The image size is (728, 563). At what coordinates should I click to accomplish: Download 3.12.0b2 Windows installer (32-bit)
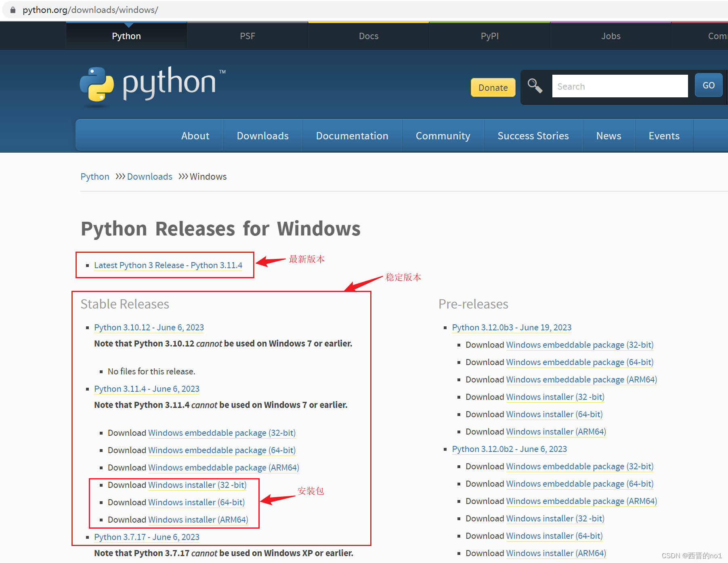point(556,519)
